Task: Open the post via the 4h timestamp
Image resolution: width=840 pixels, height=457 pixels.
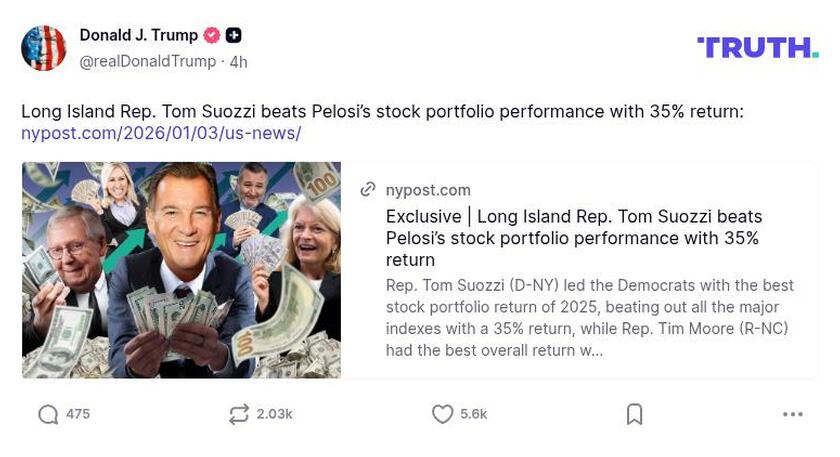Action: [x=238, y=62]
